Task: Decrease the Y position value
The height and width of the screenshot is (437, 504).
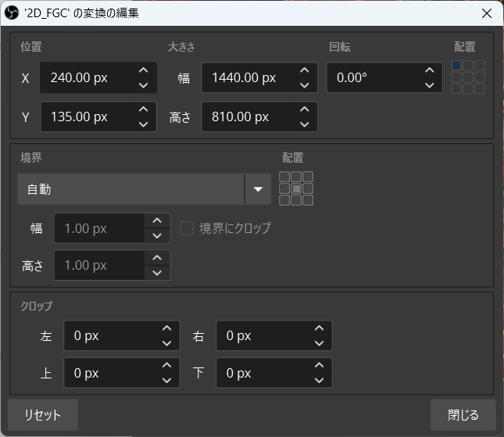Action: (143, 124)
